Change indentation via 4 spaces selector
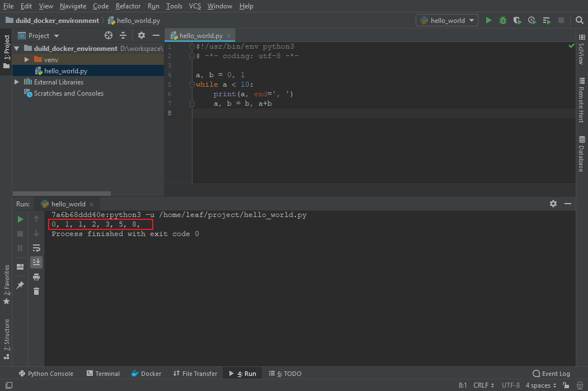 [x=538, y=385]
